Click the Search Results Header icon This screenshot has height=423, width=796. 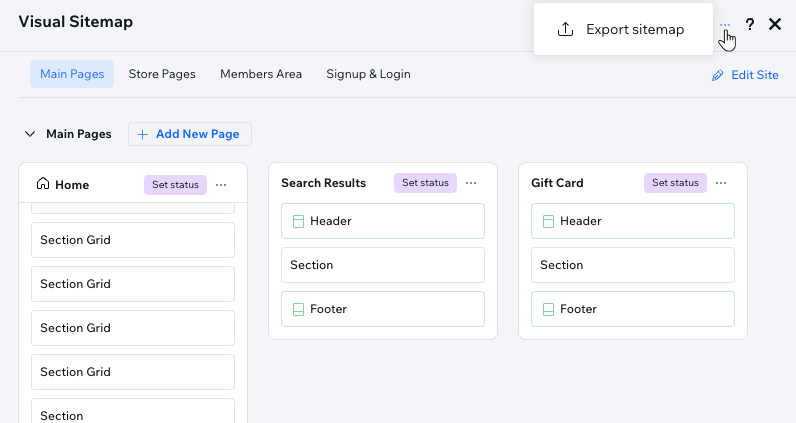click(298, 221)
